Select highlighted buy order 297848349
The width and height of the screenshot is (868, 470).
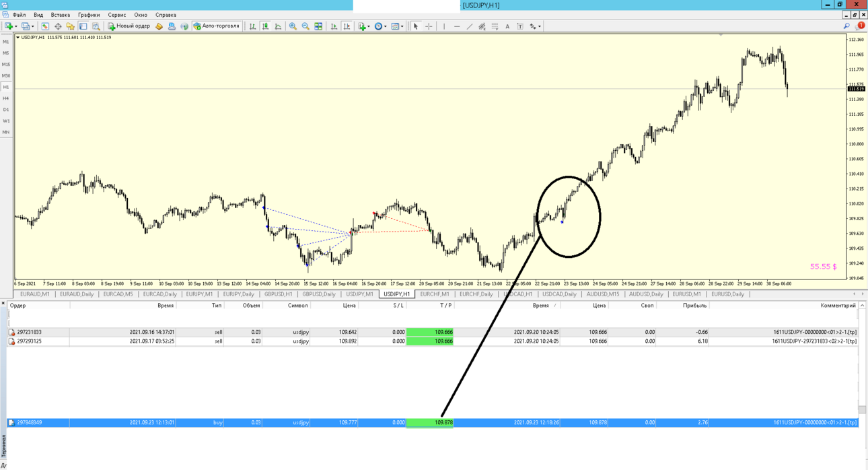433,423
